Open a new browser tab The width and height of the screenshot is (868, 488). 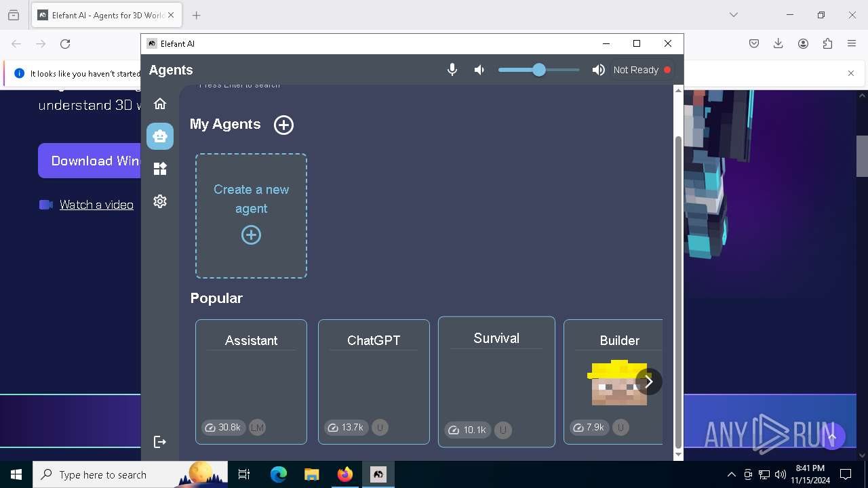click(x=197, y=15)
